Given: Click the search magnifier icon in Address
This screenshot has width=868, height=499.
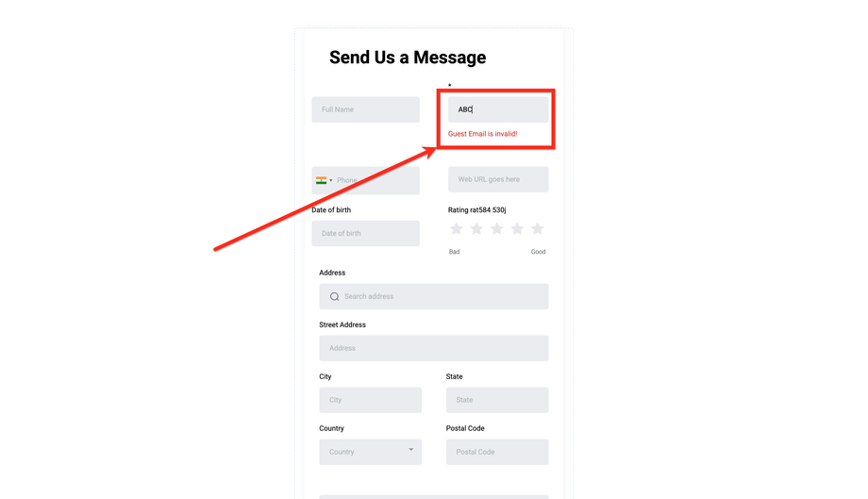Looking at the screenshot, I should coord(334,296).
